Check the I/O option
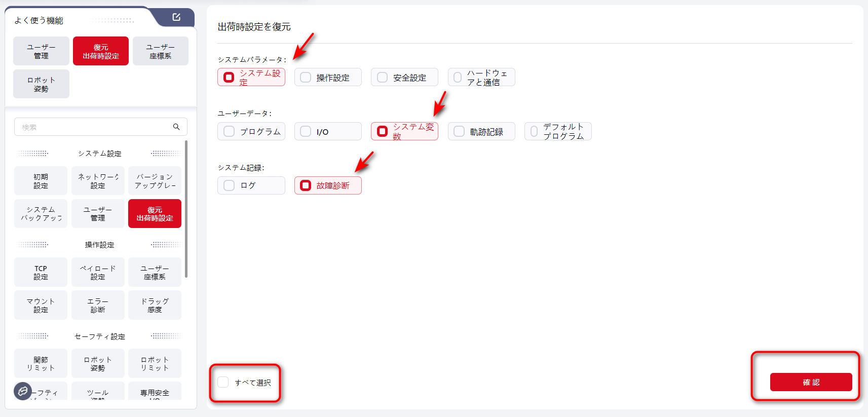The height and width of the screenshot is (417, 868). pyautogui.click(x=306, y=131)
